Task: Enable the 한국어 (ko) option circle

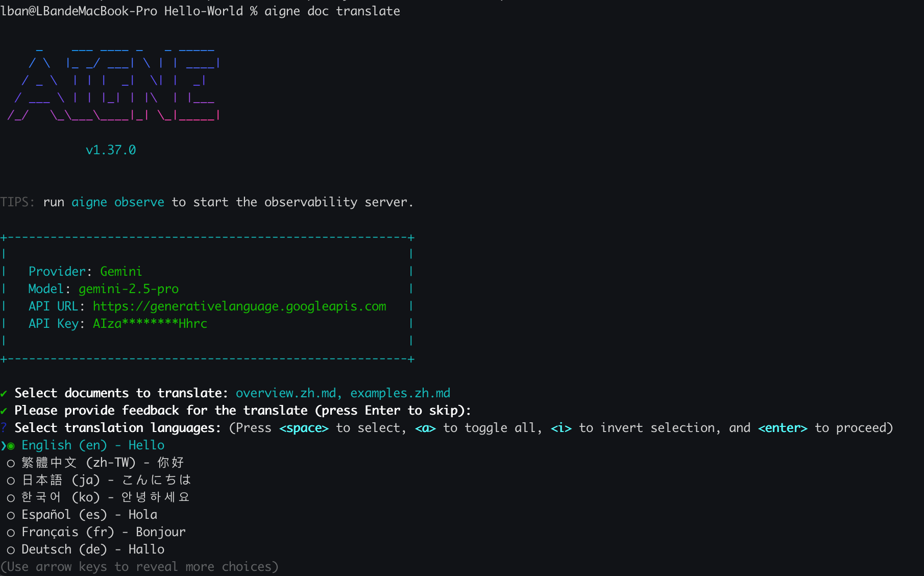Action: (x=11, y=498)
